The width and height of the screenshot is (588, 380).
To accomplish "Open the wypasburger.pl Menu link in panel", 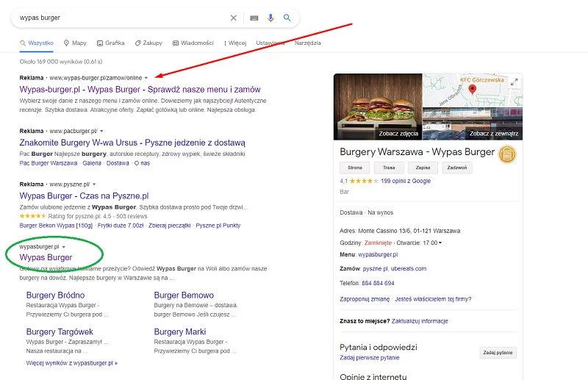I will pyautogui.click(x=378, y=254).
